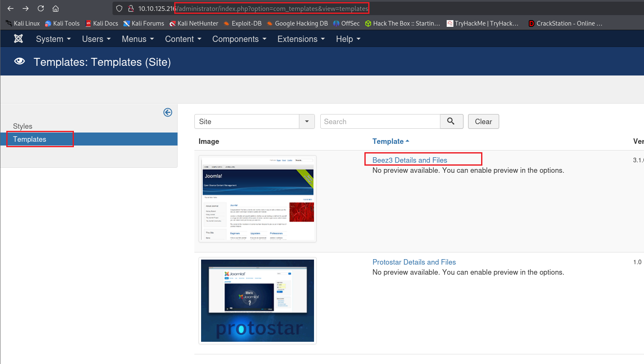
Task: Open the TryHackMe bookmark
Action: pyautogui.click(x=483, y=23)
